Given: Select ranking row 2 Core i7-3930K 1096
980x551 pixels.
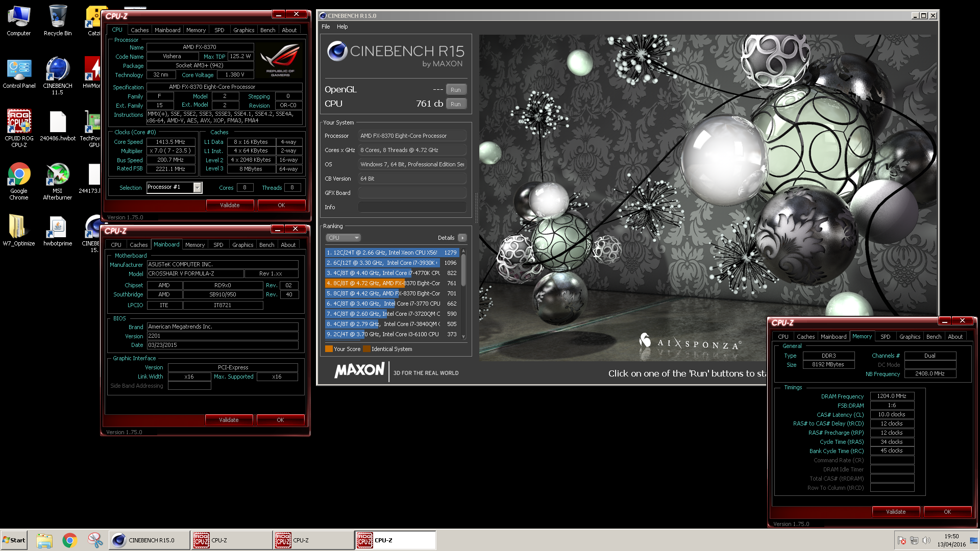Looking at the screenshot, I should coord(392,263).
